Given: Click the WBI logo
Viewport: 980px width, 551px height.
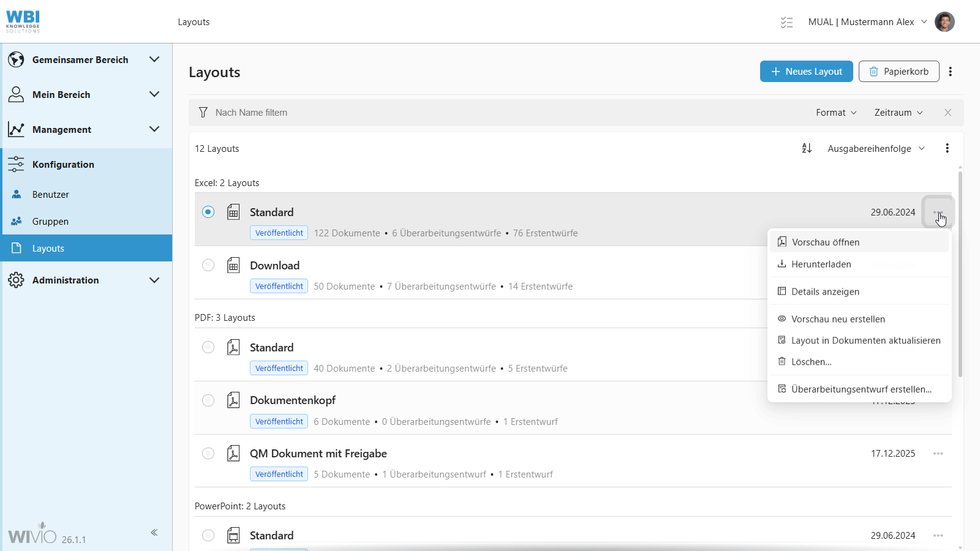Looking at the screenshot, I should (x=23, y=20).
